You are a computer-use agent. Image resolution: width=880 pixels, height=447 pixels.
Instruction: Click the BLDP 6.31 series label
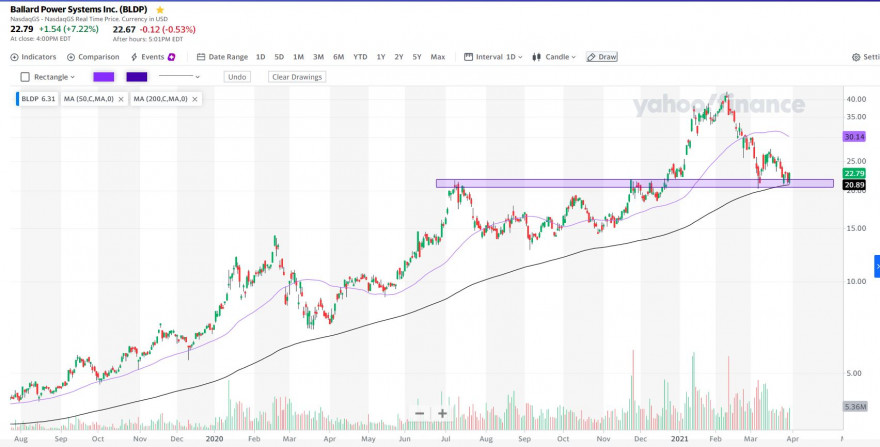click(38, 99)
